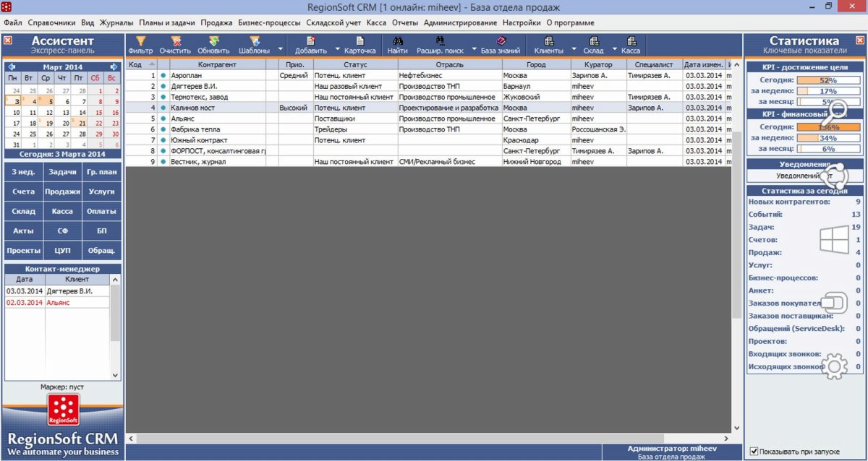Click the 17% KPI goal bar for за неделю
The width and height of the screenshot is (868, 461).
click(829, 91)
